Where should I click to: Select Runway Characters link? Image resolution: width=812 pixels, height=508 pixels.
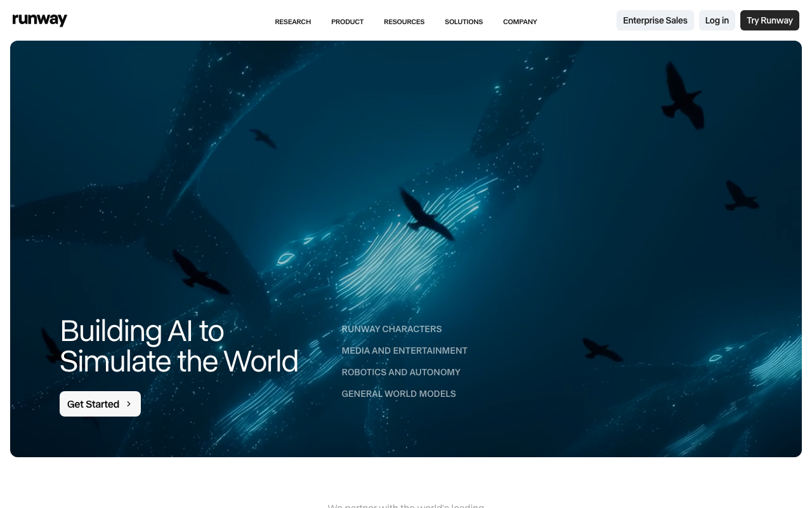(391, 329)
